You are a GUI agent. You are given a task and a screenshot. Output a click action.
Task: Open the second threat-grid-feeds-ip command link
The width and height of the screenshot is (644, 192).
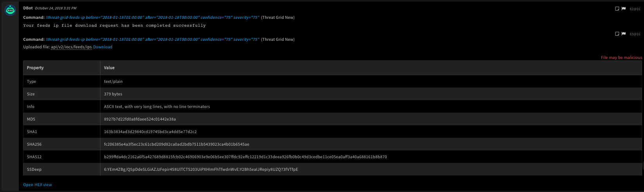click(152, 39)
